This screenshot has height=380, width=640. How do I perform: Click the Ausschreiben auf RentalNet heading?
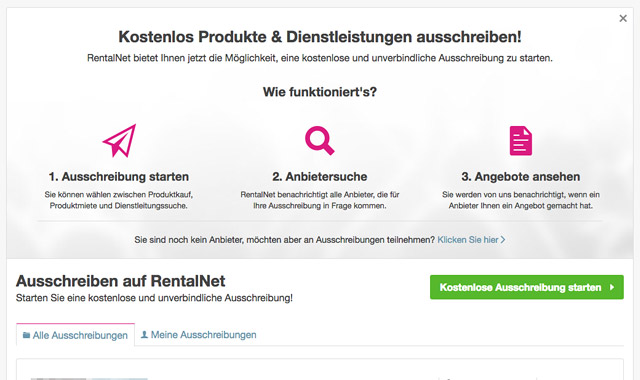[x=120, y=281]
